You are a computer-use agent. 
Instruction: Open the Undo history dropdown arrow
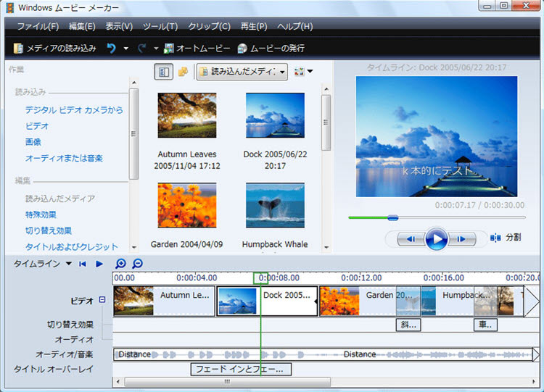(x=126, y=49)
